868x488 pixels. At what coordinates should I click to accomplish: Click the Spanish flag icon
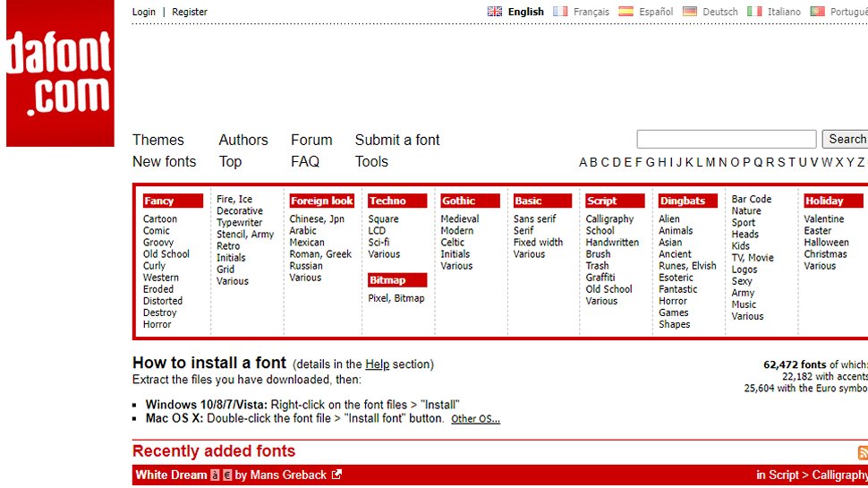point(626,12)
